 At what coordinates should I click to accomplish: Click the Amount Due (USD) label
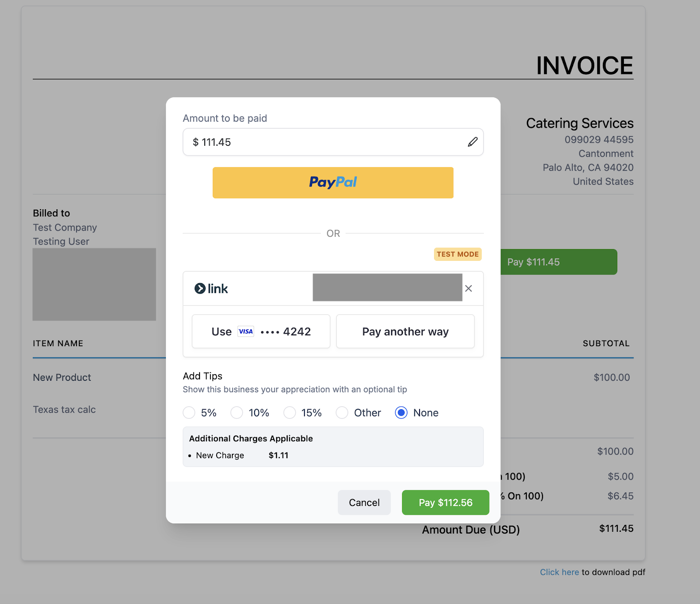click(471, 530)
